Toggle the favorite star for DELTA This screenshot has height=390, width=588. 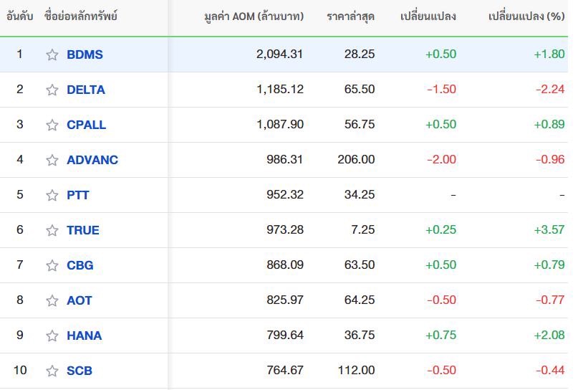click(x=52, y=90)
